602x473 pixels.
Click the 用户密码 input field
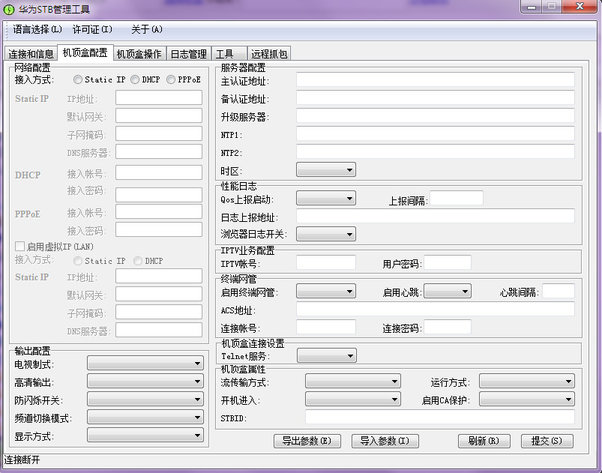(448, 263)
